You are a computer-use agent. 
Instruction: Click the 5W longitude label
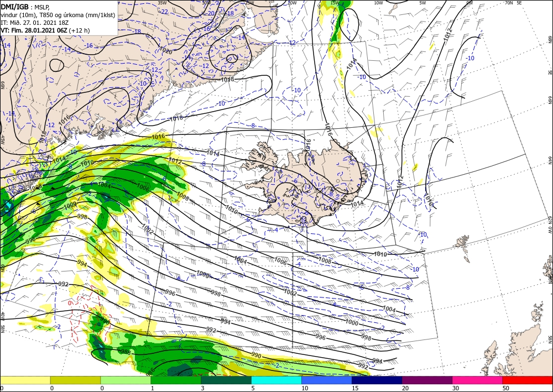[423, 3]
